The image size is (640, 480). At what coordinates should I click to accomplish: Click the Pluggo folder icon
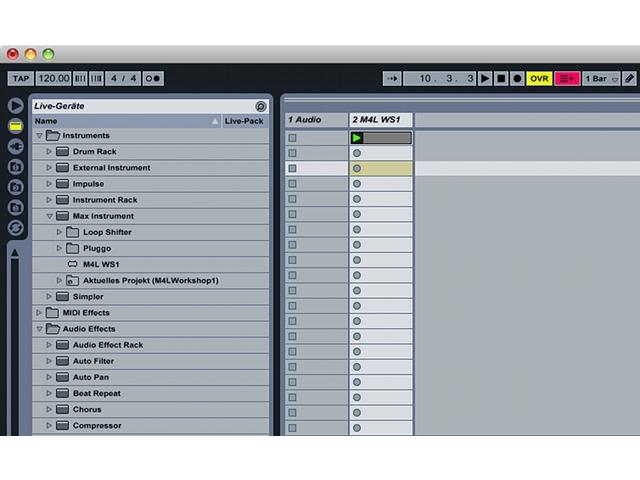[x=73, y=248]
